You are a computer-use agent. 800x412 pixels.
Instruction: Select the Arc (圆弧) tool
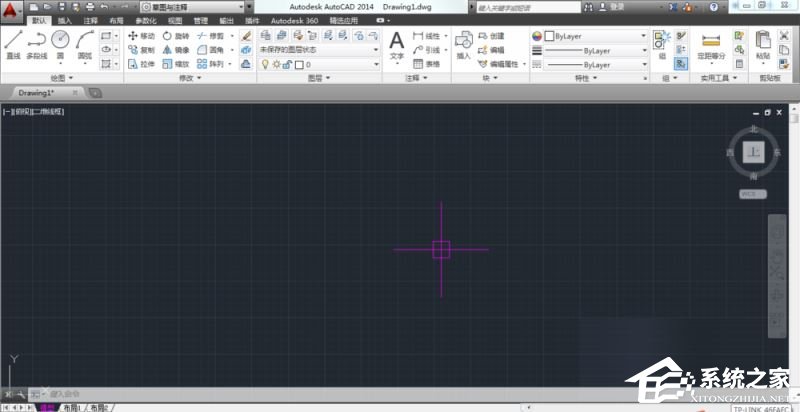click(x=85, y=45)
